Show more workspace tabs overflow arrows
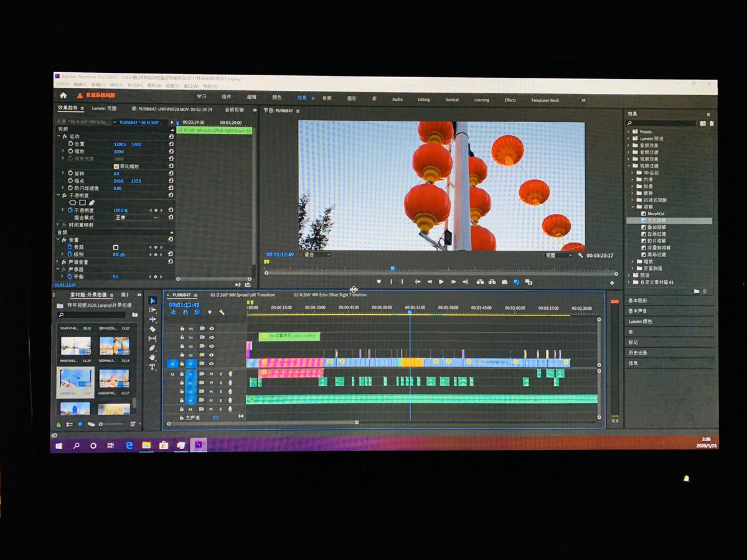Viewport: 747px width, 560px height. pos(583,100)
